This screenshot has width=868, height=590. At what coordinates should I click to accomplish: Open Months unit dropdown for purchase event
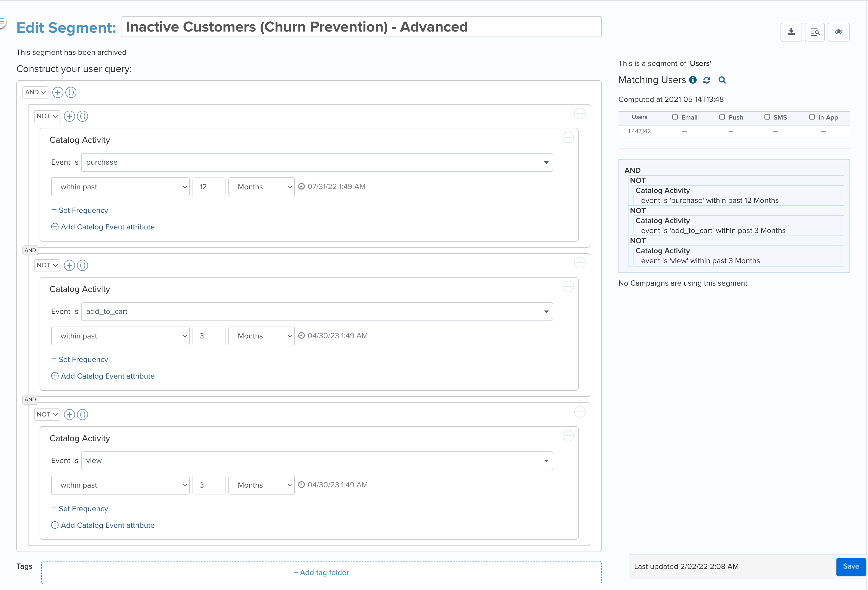click(x=261, y=187)
